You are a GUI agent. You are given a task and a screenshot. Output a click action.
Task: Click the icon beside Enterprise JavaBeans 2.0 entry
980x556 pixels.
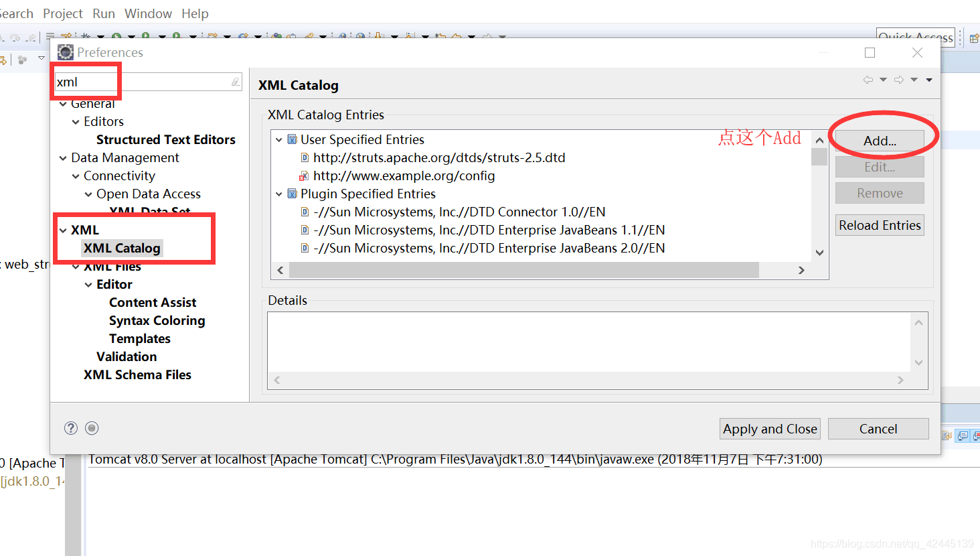(305, 248)
